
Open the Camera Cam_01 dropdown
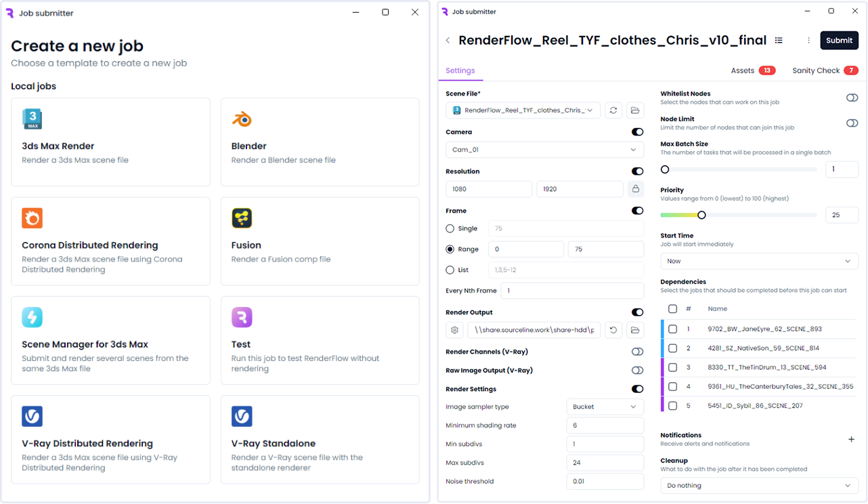(545, 150)
